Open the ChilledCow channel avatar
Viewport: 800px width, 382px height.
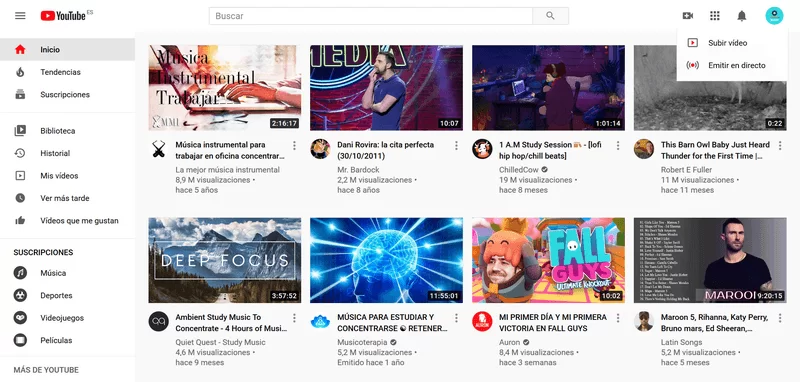[482, 149]
